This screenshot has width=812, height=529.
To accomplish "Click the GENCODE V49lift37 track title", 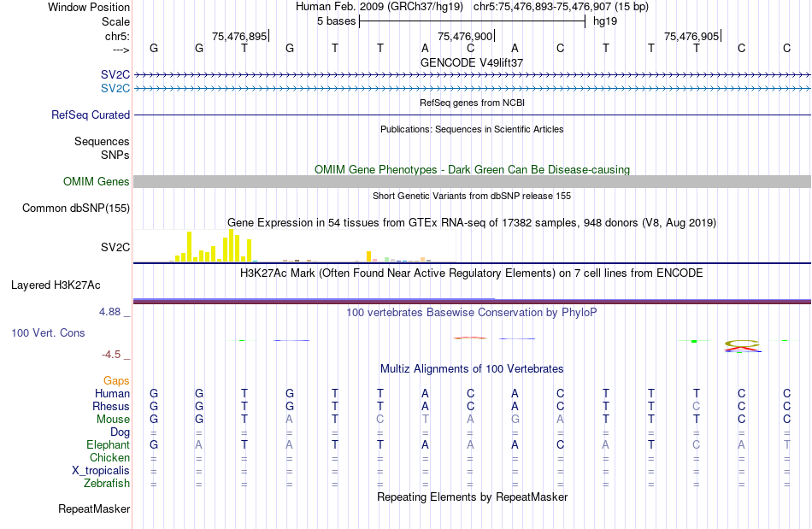I will (x=472, y=62).
